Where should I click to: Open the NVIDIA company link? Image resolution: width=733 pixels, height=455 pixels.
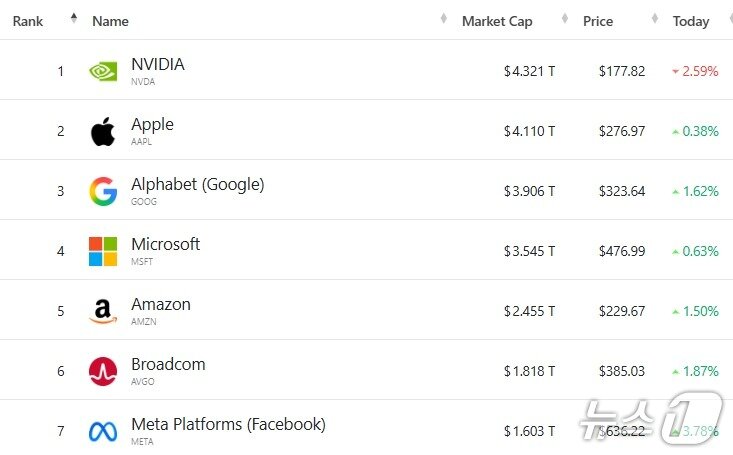[158, 64]
